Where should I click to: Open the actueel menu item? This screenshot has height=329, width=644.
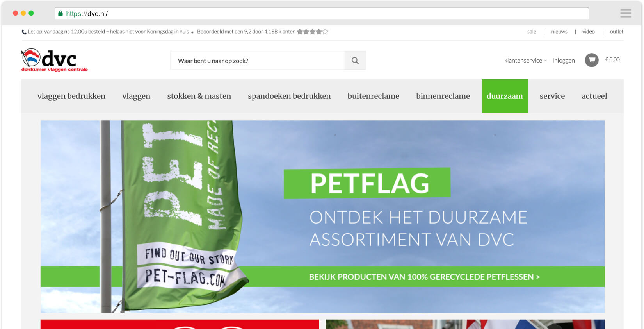(594, 96)
